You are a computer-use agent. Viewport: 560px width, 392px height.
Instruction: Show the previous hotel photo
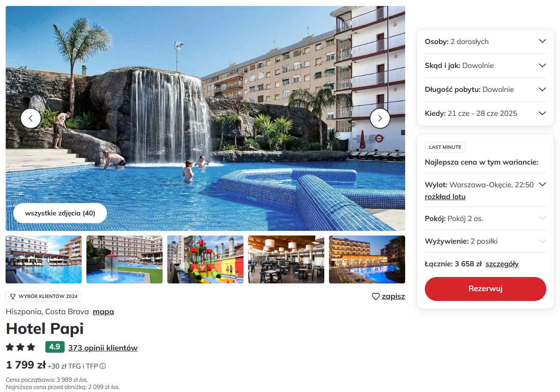coord(31,118)
